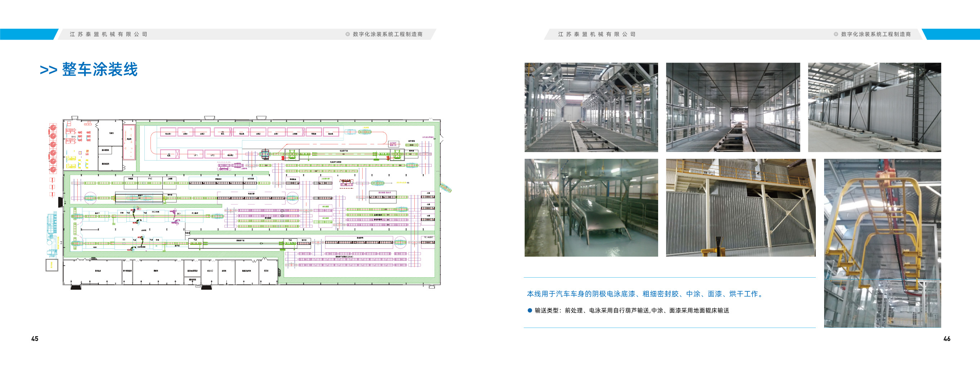Click the ◎ symbol in right page header
Viewport: 980px width, 368px height.
836,34
